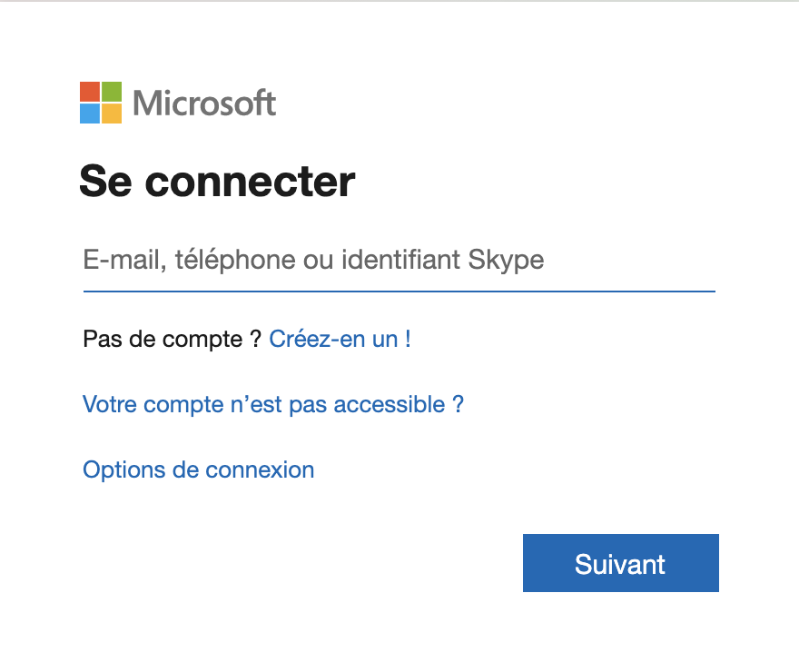Click the green square in Microsoft logo
The height and width of the screenshot is (672, 799).
(x=112, y=92)
